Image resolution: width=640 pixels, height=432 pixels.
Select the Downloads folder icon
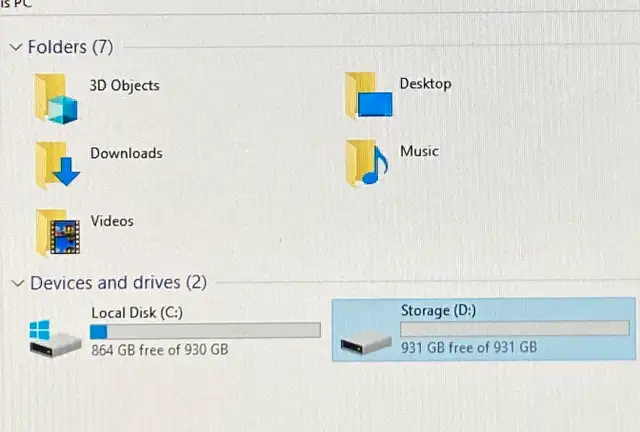57,166
